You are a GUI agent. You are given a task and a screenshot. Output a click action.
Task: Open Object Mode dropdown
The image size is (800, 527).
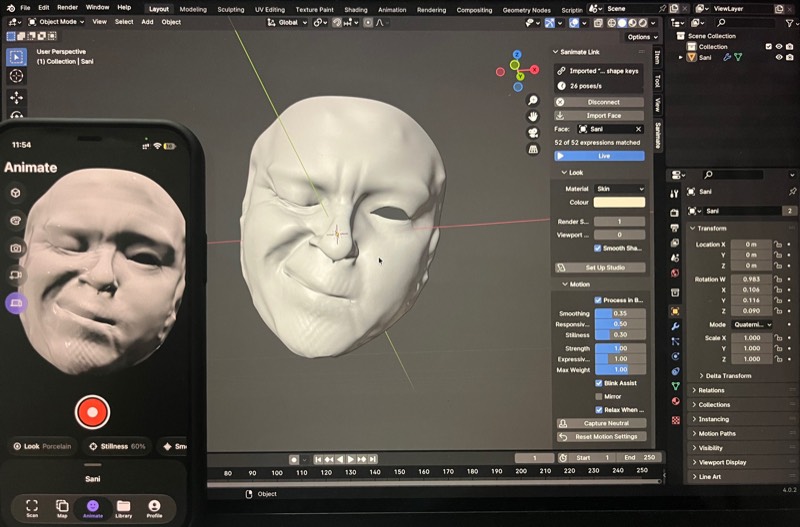pos(56,22)
